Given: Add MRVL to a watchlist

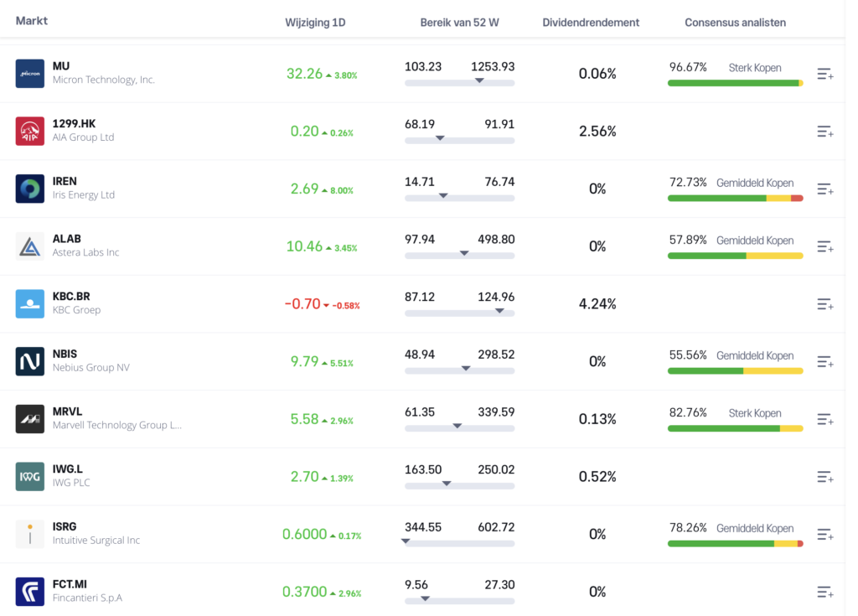Looking at the screenshot, I should (825, 419).
